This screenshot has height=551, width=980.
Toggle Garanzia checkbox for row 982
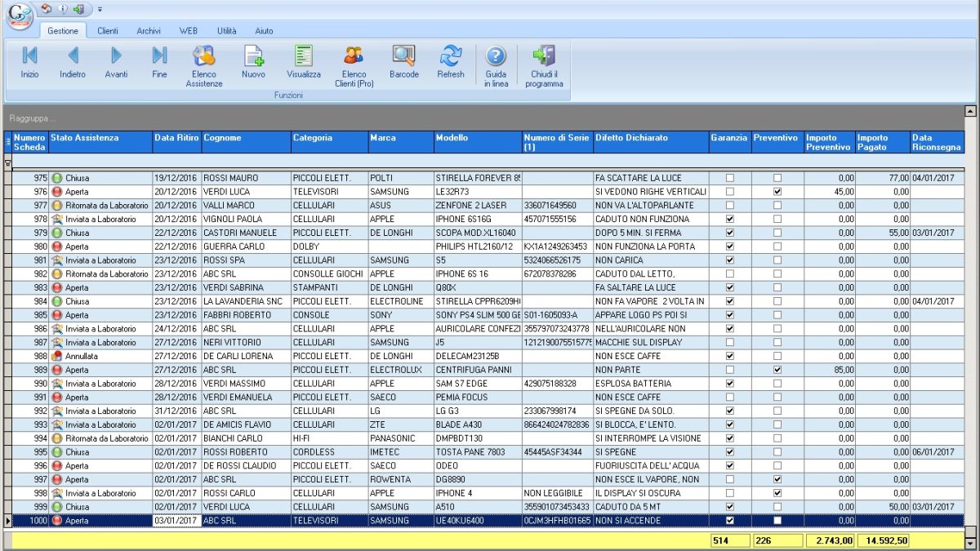click(x=730, y=274)
